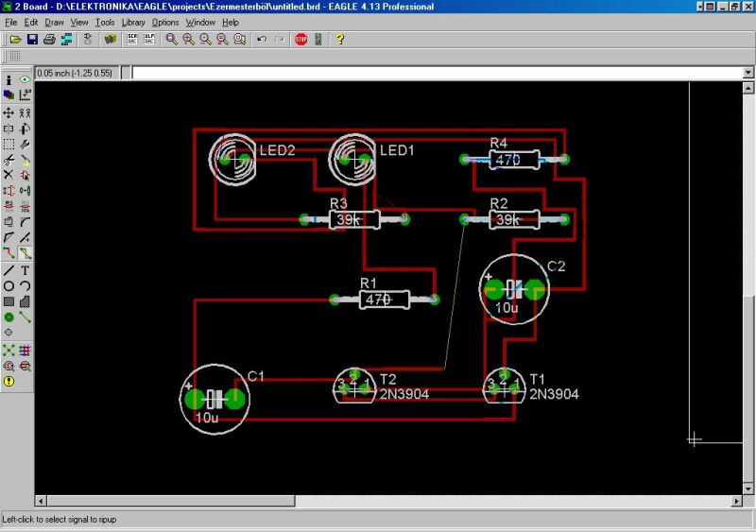Select the Route tool

pyautogui.click(x=9, y=253)
